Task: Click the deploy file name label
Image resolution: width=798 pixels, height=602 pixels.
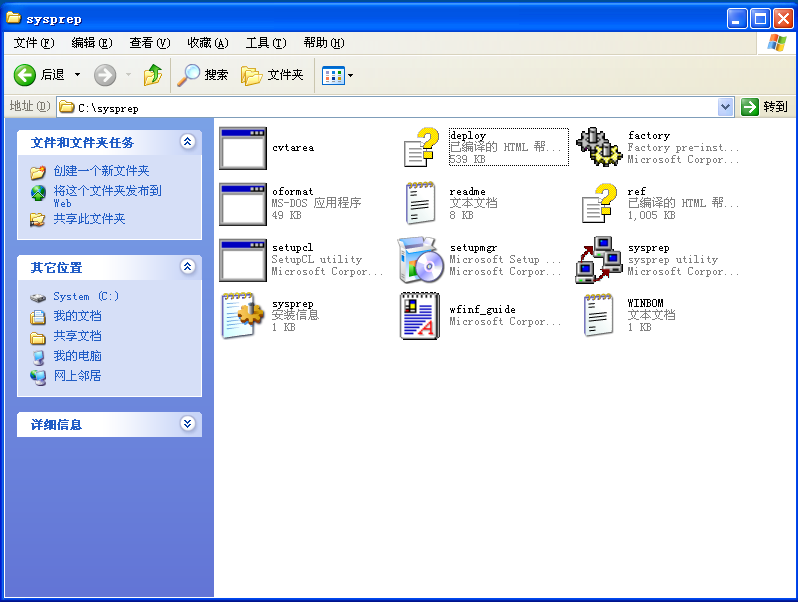Action: click(x=468, y=135)
